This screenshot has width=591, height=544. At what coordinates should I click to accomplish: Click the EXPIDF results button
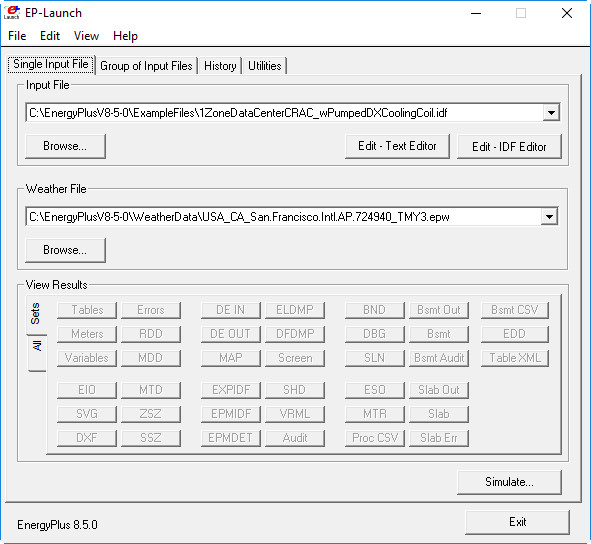pyautogui.click(x=231, y=390)
